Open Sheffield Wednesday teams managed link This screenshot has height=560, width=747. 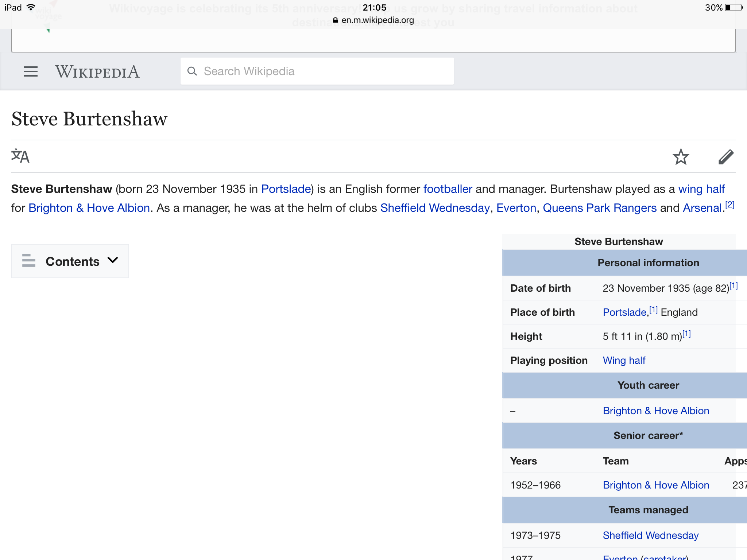click(651, 535)
